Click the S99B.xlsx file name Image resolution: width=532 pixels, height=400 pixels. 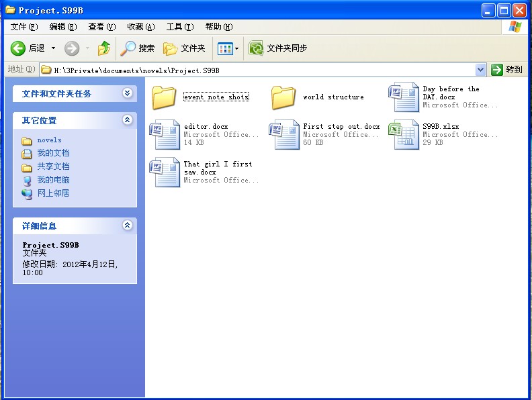441,126
